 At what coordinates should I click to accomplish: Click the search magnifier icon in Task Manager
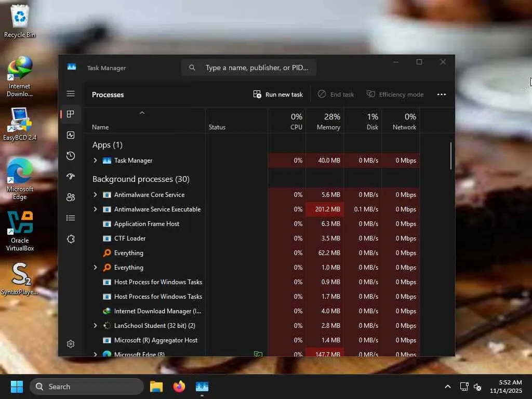[192, 68]
